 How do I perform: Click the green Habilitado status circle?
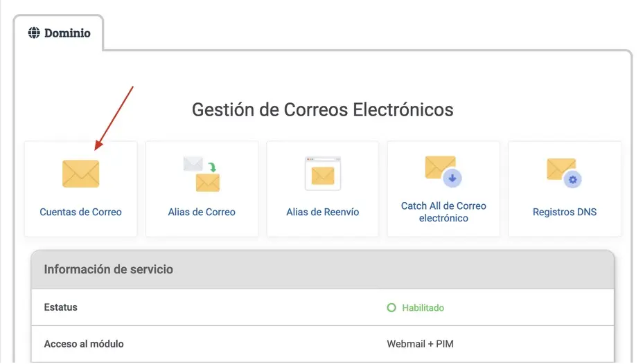click(x=391, y=307)
